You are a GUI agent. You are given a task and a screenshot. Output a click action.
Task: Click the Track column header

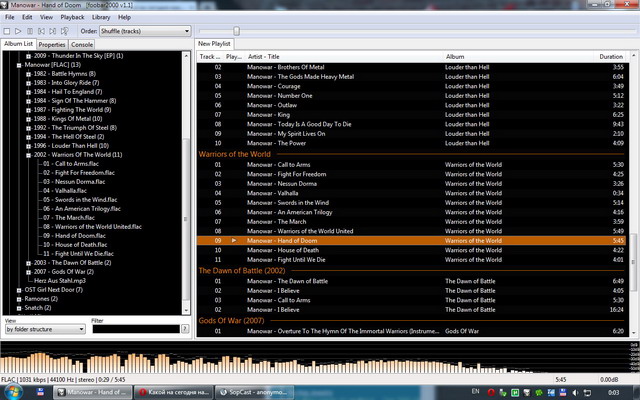210,57
